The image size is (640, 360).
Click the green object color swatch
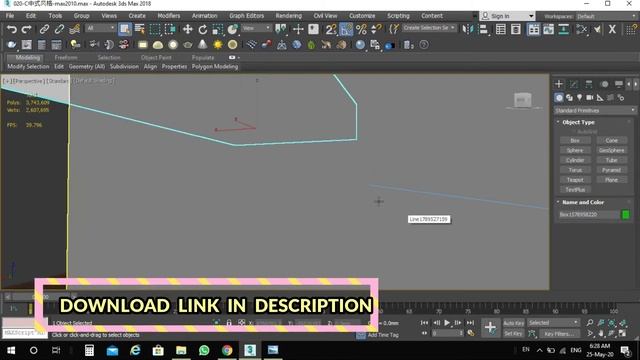coord(625,214)
